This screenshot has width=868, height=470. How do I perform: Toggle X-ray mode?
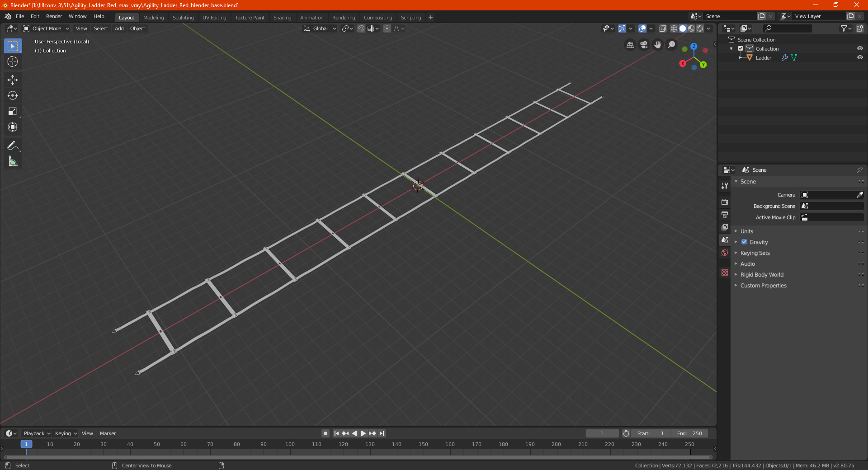663,28
